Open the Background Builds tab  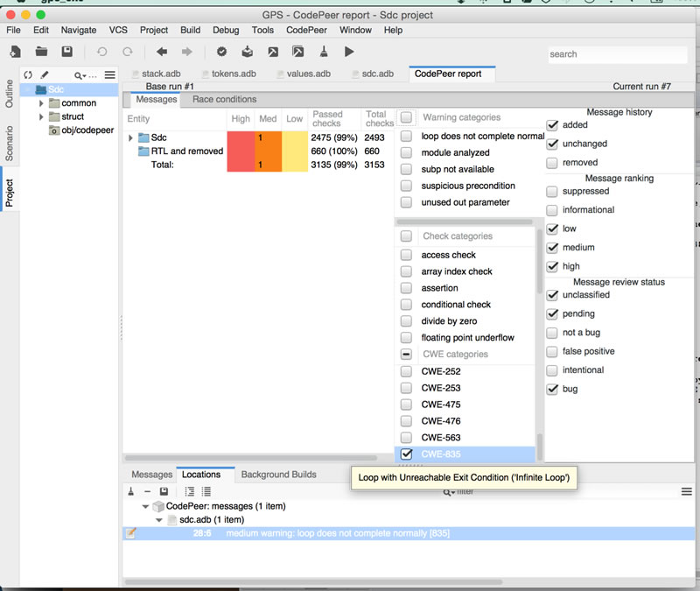[x=278, y=475]
